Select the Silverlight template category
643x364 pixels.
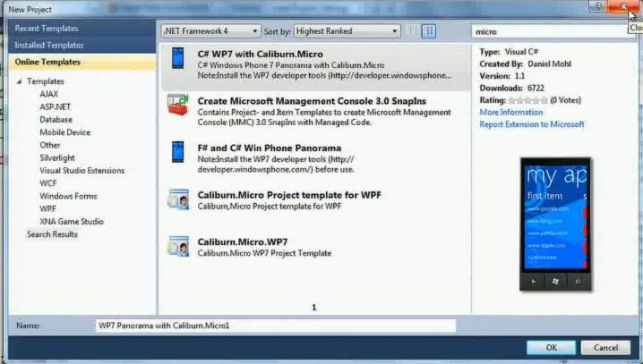(x=57, y=157)
